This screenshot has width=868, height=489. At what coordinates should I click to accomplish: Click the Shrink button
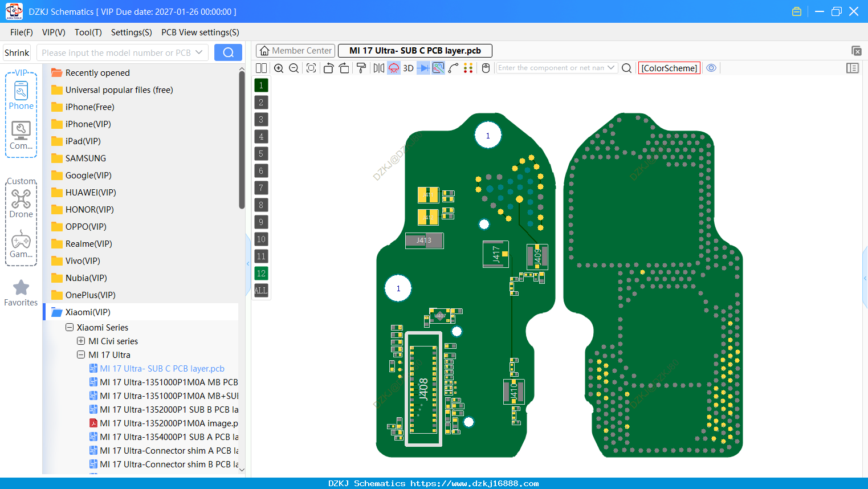[17, 52]
